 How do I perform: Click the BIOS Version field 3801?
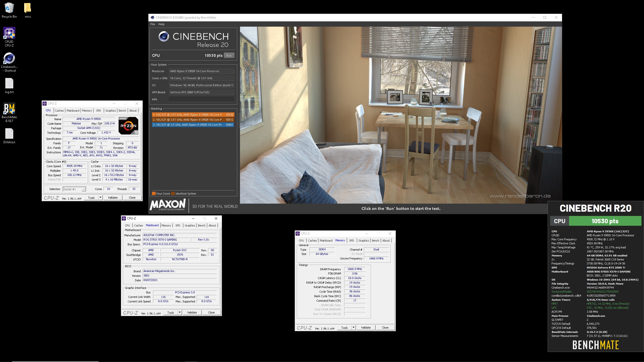point(180,276)
